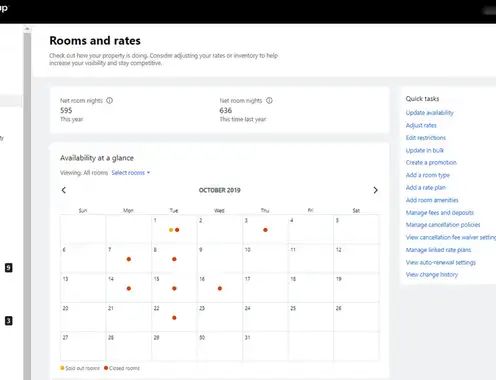Click the closed-rooms dot on October 7

(129, 259)
